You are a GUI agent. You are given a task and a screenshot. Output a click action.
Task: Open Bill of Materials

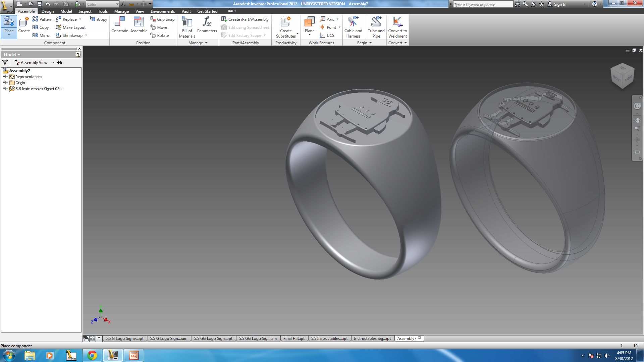pos(187,27)
